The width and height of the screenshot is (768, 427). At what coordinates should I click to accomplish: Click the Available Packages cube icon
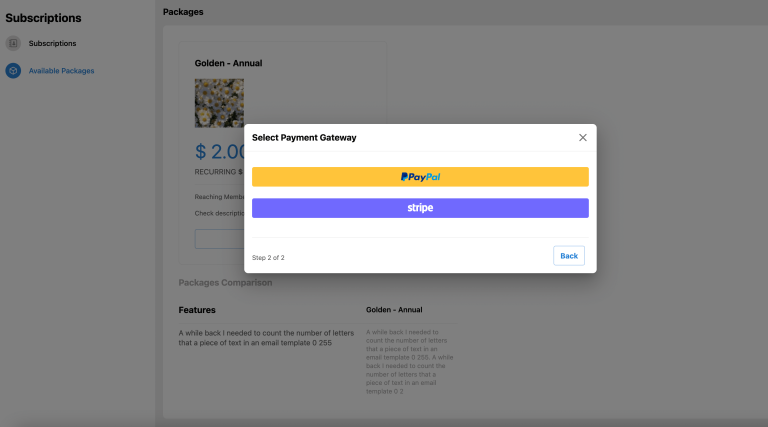pyautogui.click(x=13, y=71)
